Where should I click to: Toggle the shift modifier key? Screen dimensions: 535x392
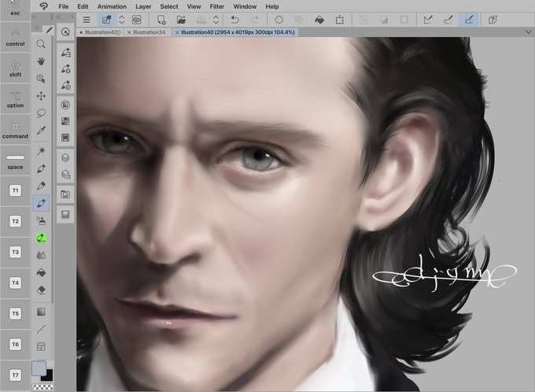(16, 68)
